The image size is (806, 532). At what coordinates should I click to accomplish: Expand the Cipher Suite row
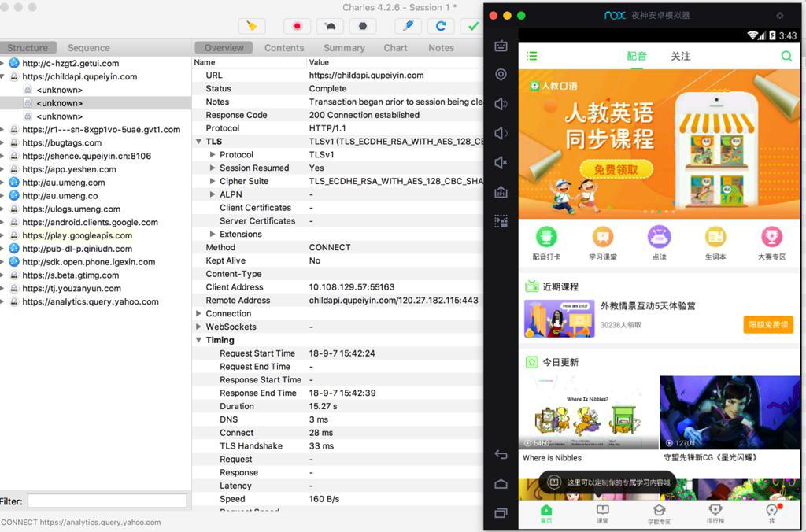coord(213,182)
